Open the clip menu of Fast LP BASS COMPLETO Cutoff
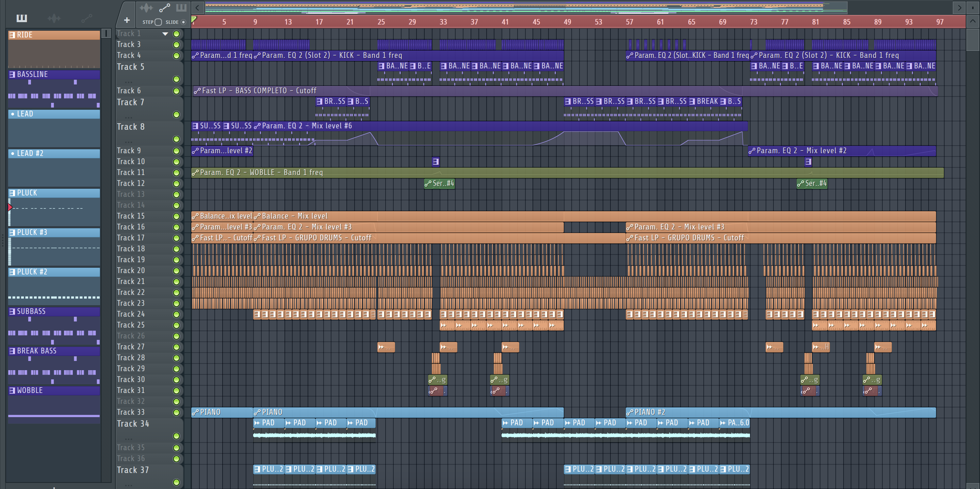The image size is (980, 489). pyautogui.click(x=197, y=91)
